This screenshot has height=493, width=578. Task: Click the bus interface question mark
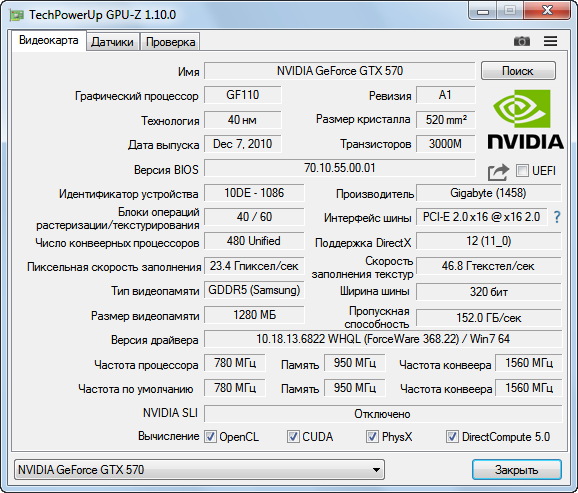coord(557,217)
